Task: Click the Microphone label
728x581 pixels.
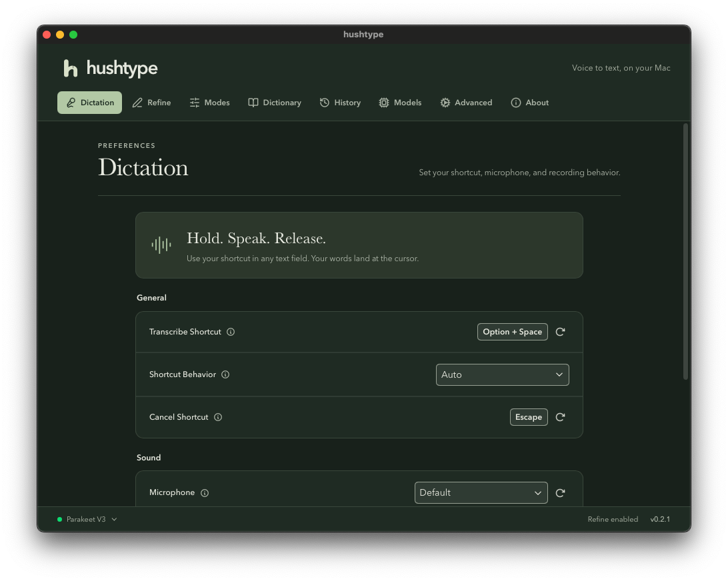Action: [x=172, y=492]
